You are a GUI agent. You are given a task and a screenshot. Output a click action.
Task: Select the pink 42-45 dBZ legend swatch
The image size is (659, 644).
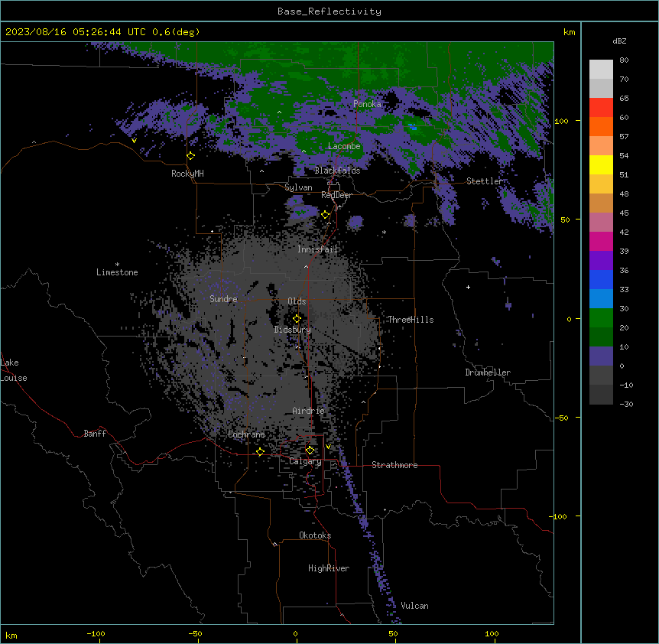pyautogui.click(x=601, y=223)
